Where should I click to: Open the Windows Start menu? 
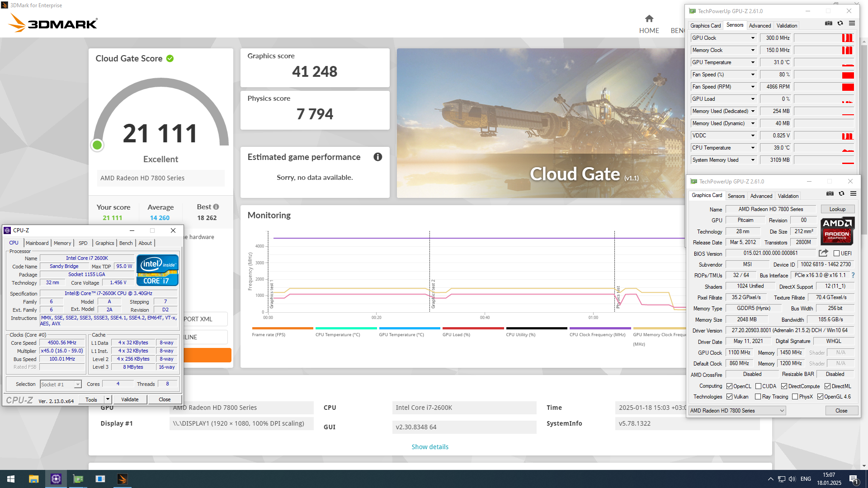click(x=11, y=479)
